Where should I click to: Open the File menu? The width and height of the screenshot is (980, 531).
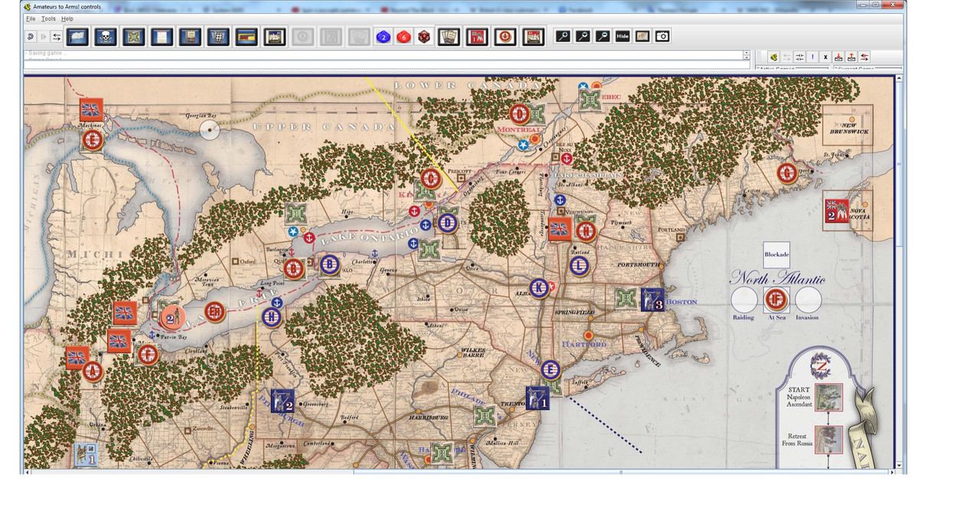pos(31,18)
